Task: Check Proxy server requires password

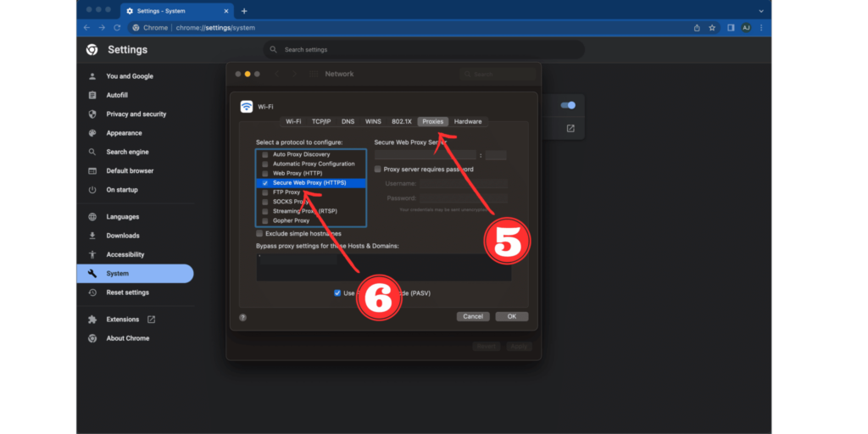Action: pyautogui.click(x=377, y=169)
